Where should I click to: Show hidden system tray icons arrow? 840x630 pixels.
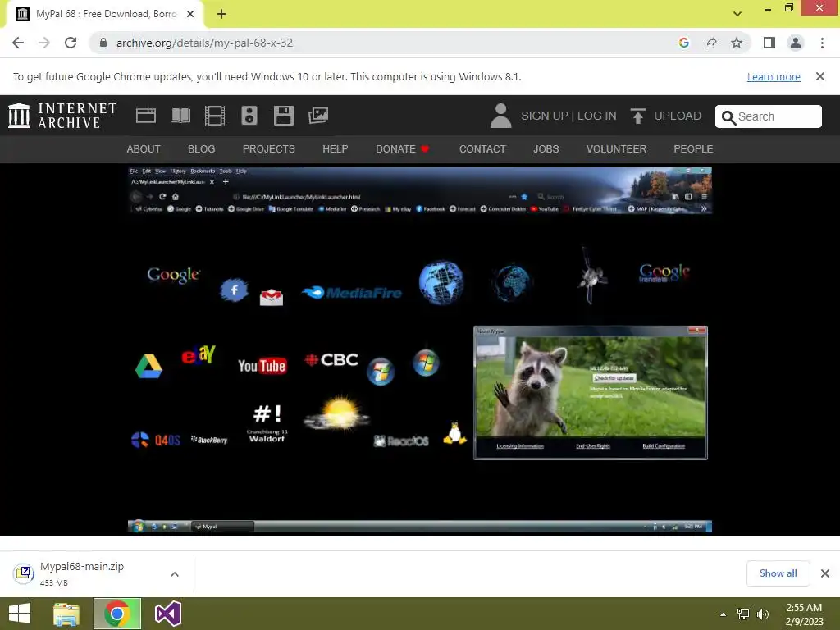pyautogui.click(x=724, y=614)
